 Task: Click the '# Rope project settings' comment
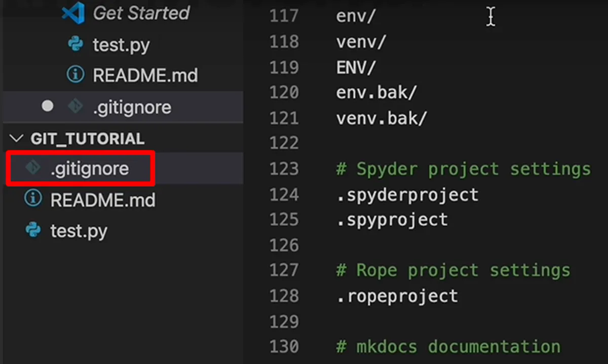453,270
